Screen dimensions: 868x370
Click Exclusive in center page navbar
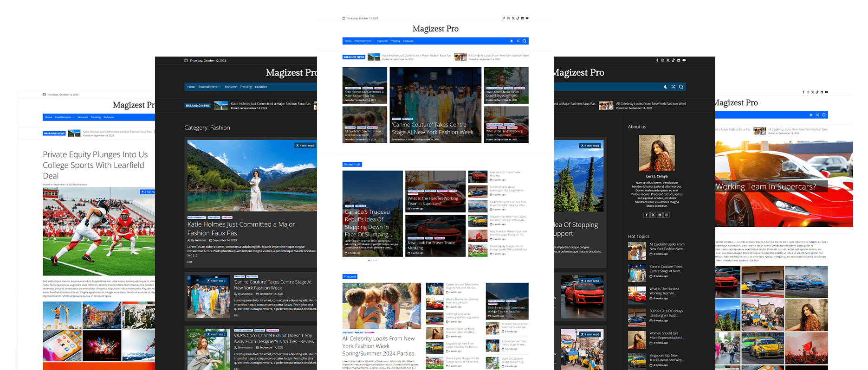point(408,41)
